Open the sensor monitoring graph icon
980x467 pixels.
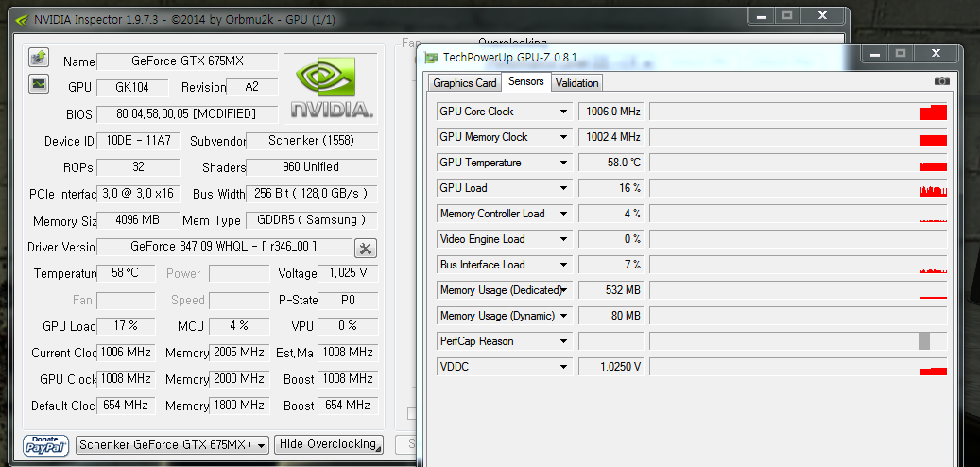point(39,84)
